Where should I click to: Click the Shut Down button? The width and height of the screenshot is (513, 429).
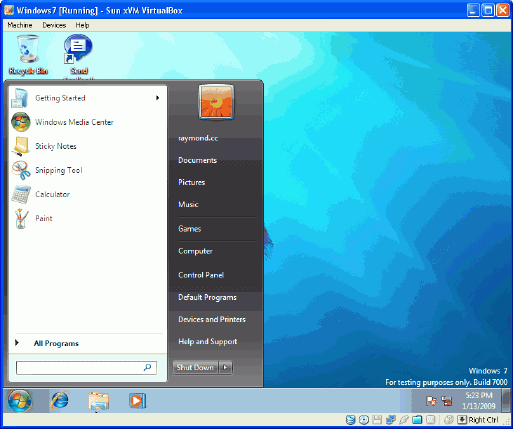(x=195, y=367)
